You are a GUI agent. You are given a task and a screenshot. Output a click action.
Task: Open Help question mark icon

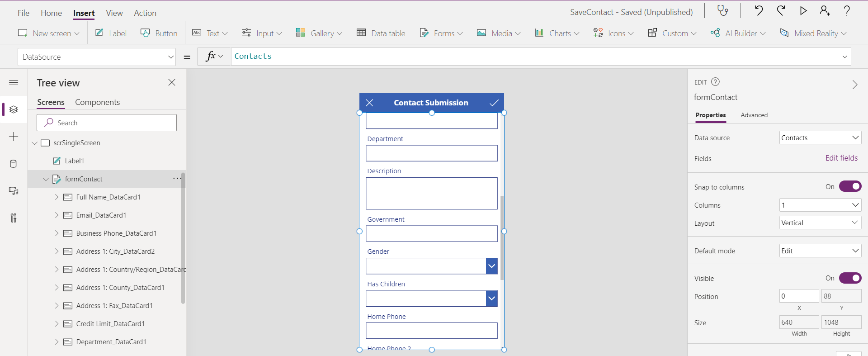(847, 11)
